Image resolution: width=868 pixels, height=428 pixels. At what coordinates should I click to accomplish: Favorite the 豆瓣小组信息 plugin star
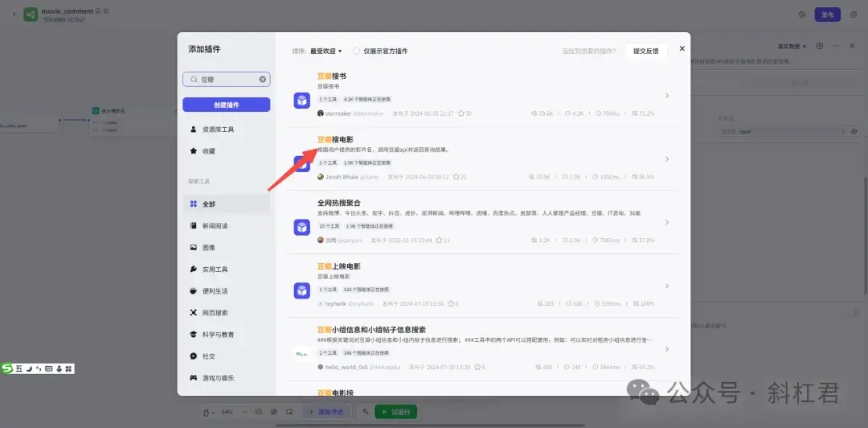point(477,367)
